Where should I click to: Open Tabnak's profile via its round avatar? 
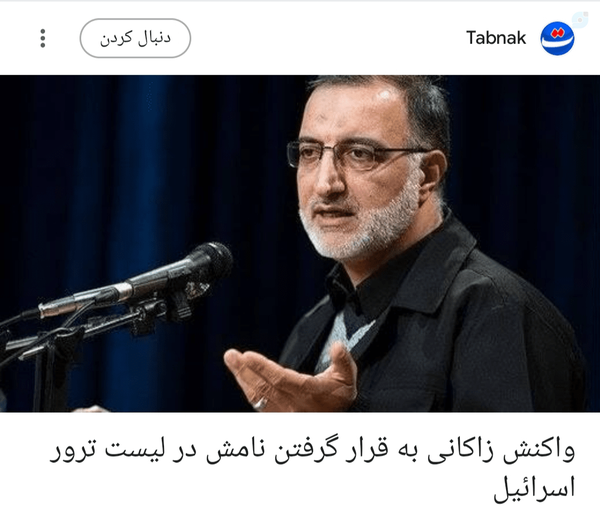tap(557, 38)
